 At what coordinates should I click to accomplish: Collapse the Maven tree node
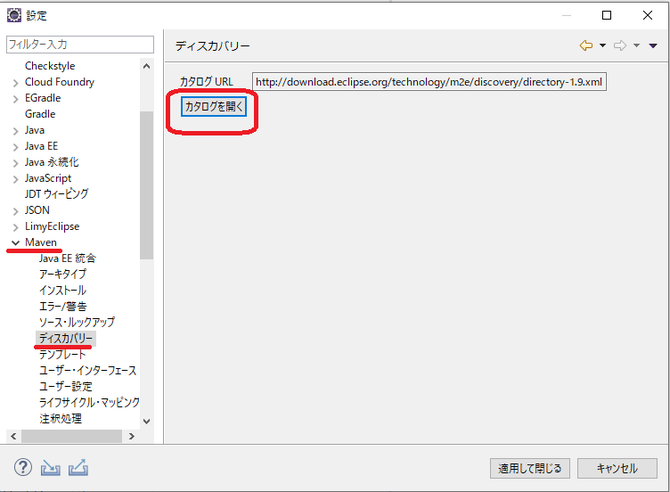tap(15, 243)
